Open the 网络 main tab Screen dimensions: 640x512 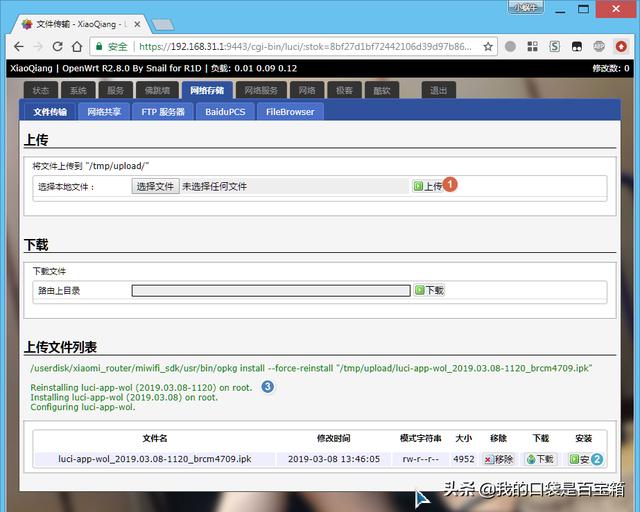coord(307,90)
